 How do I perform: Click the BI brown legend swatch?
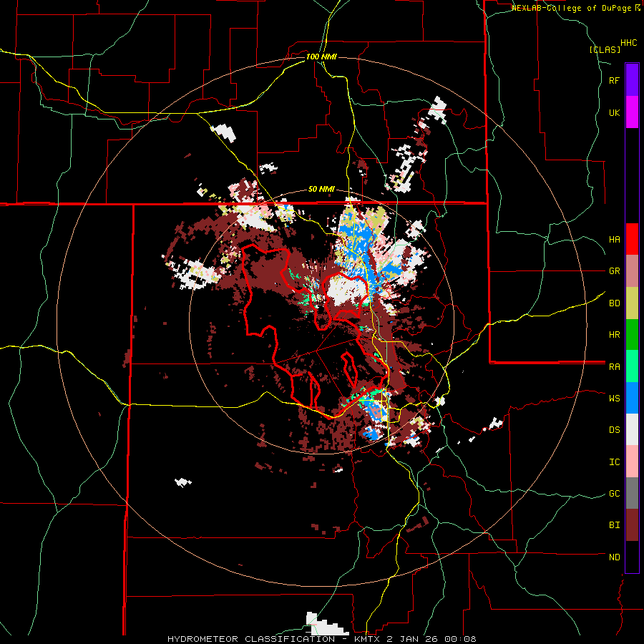click(632, 525)
